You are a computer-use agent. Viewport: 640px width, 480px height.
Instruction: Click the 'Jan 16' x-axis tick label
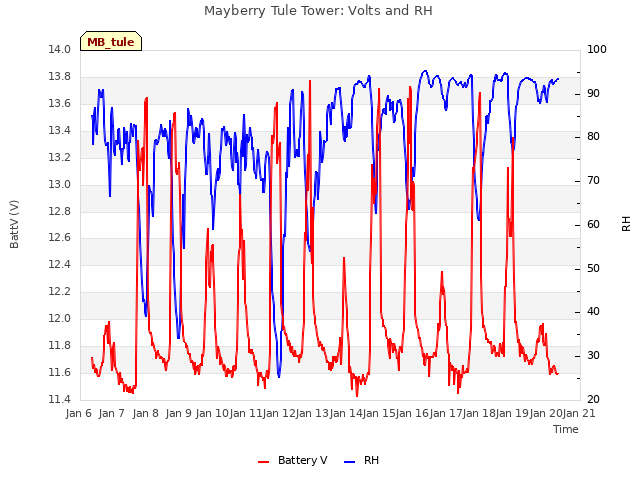coord(413,413)
